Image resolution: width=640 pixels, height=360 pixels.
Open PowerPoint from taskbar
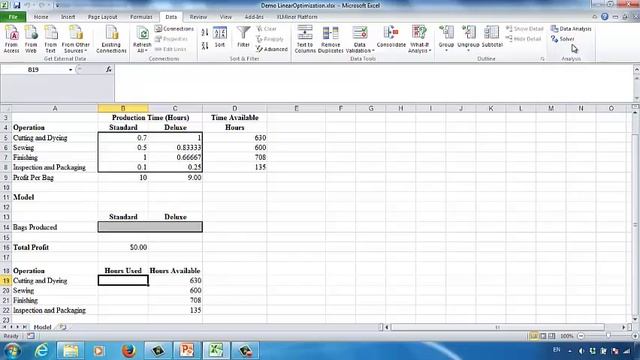click(187, 351)
